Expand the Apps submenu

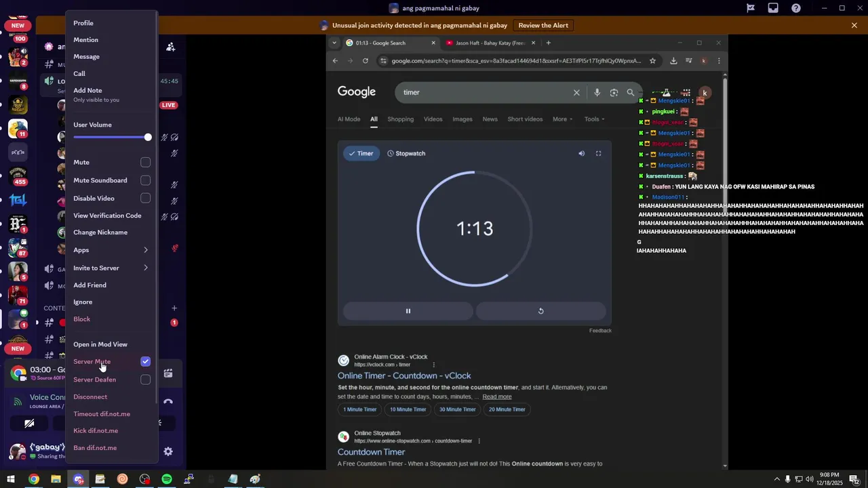tap(112, 250)
